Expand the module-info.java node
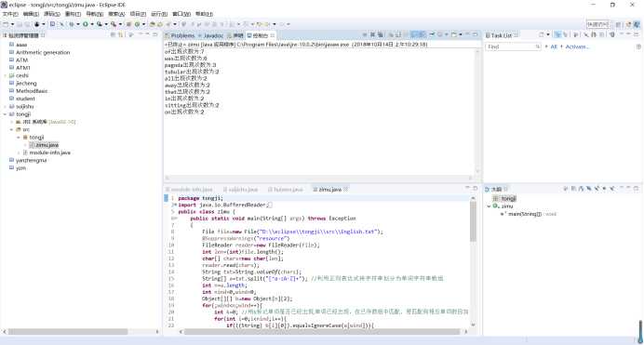The width and height of the screenshot is (644, 345). (19, 153)
